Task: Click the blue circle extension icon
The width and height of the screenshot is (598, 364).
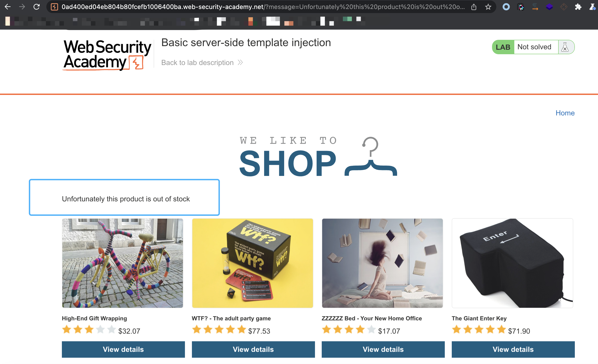Action: pyautogui.click(x=506, y=7)
